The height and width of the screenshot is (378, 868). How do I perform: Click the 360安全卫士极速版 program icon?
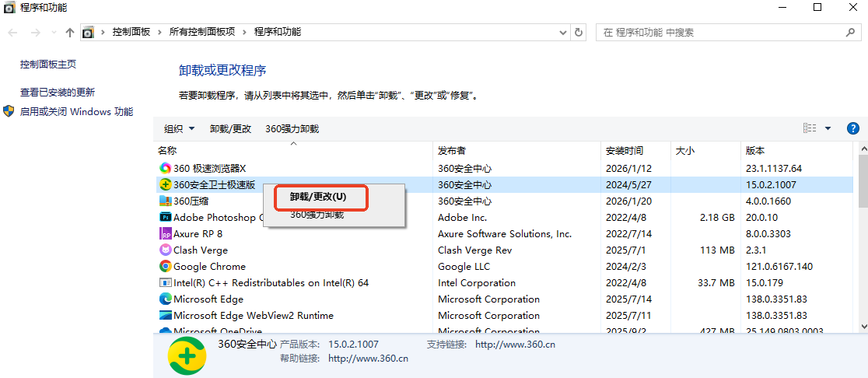click(166, 184)
